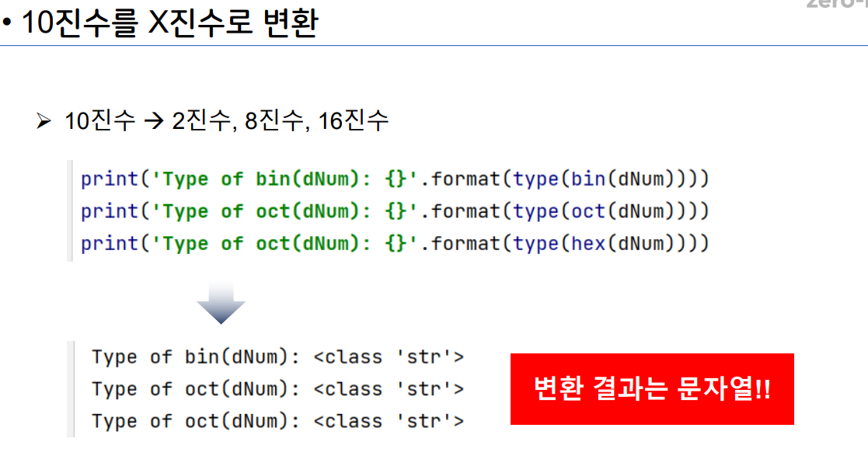Click the slide title '10진수를 X진수로 변환'
Image resolution: width=868 pixels, height=466 pixels.
[x=169, y=23]
